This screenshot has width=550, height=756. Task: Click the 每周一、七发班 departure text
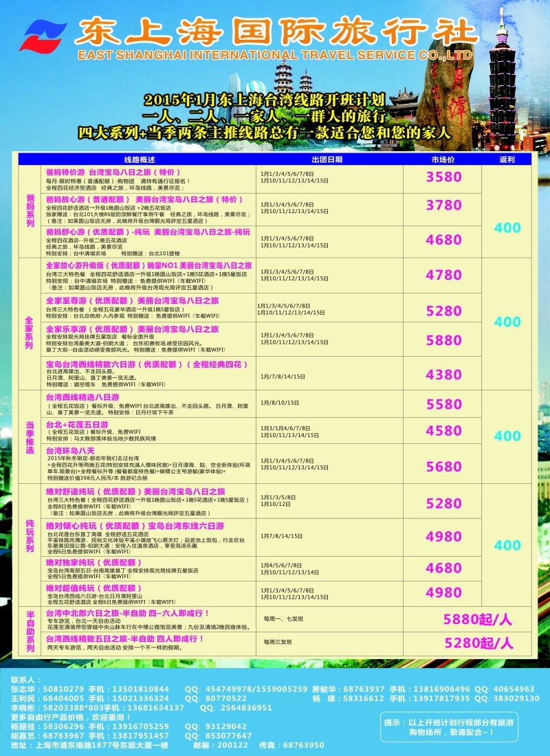[x=284, y=619]
